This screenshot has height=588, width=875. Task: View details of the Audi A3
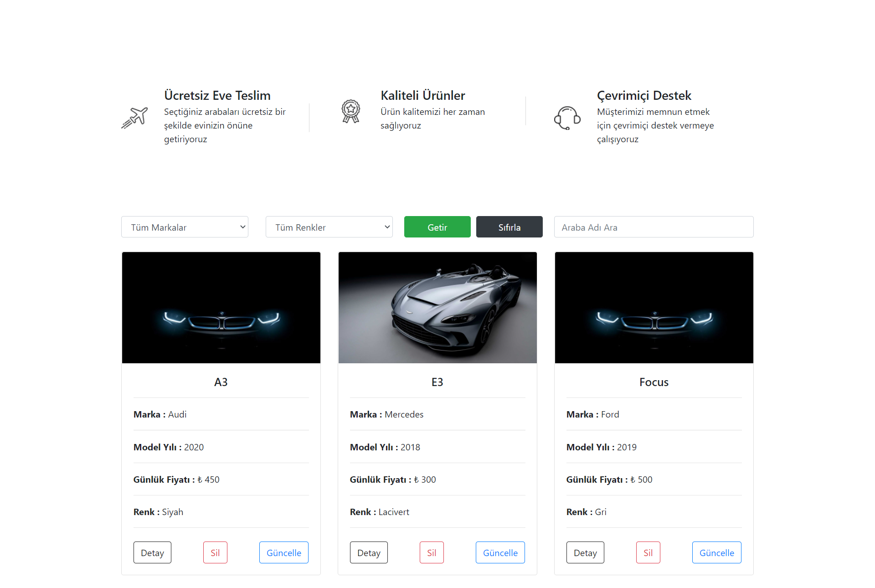click(152, 552)
